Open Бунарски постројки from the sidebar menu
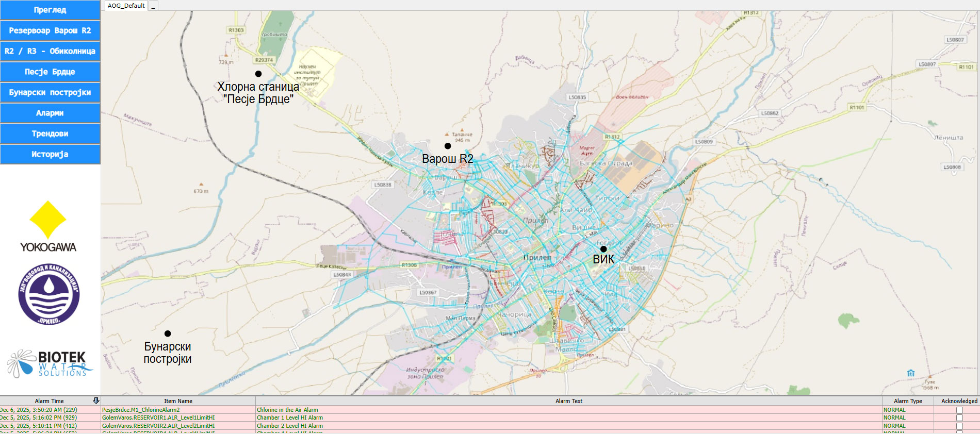Viewport: 980px width, 434px height. tap(50, 92)
